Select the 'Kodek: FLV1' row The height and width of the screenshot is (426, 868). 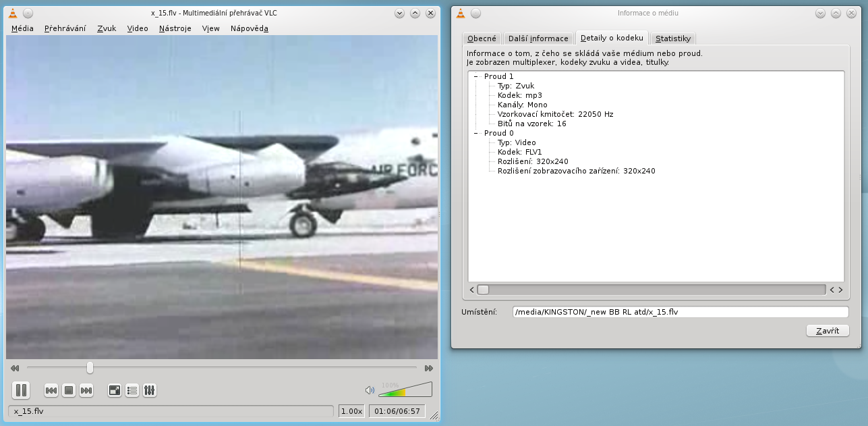[x=520, y=152]
